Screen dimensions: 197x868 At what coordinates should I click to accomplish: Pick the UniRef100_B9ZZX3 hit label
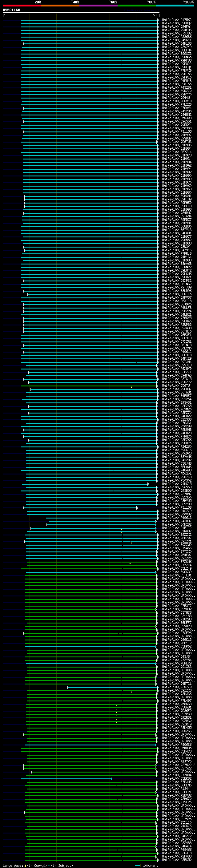(176, 690)
